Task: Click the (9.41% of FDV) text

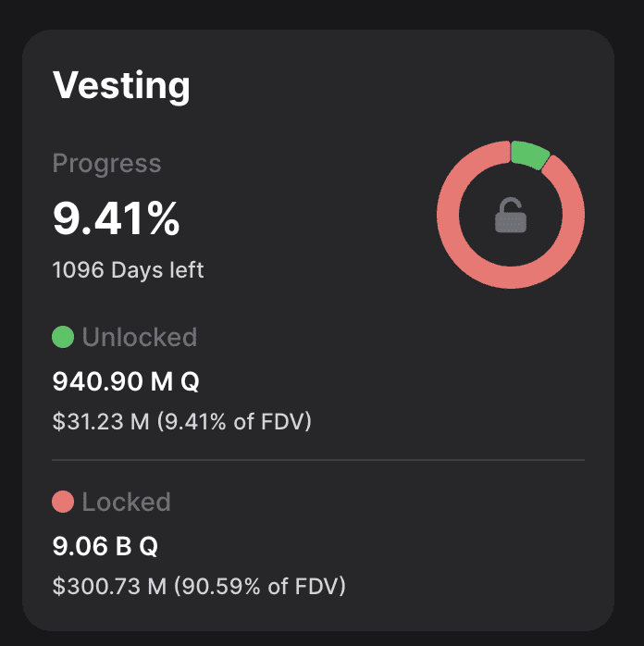Action: [234, 422]
